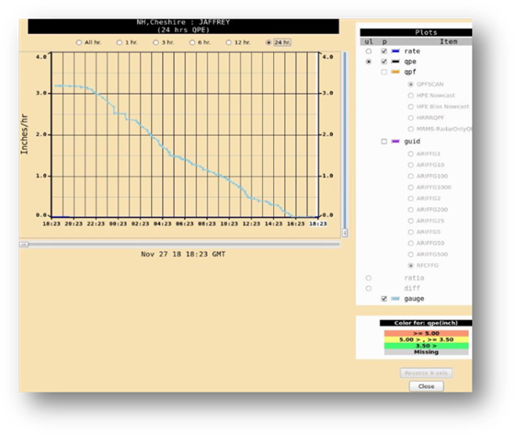Screen dimensions: 515x435
Task: Click the purple guid color swatch
Action: click(395, 142)
